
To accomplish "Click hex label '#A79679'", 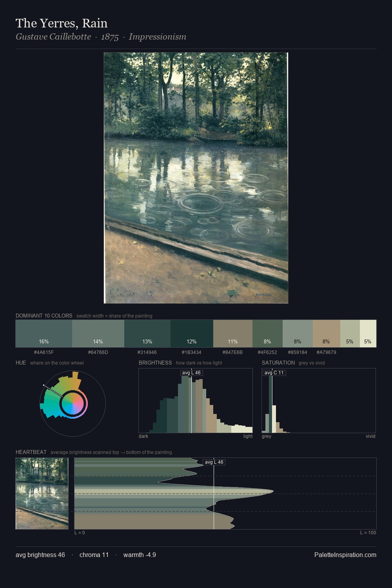I will coord(327,352).
